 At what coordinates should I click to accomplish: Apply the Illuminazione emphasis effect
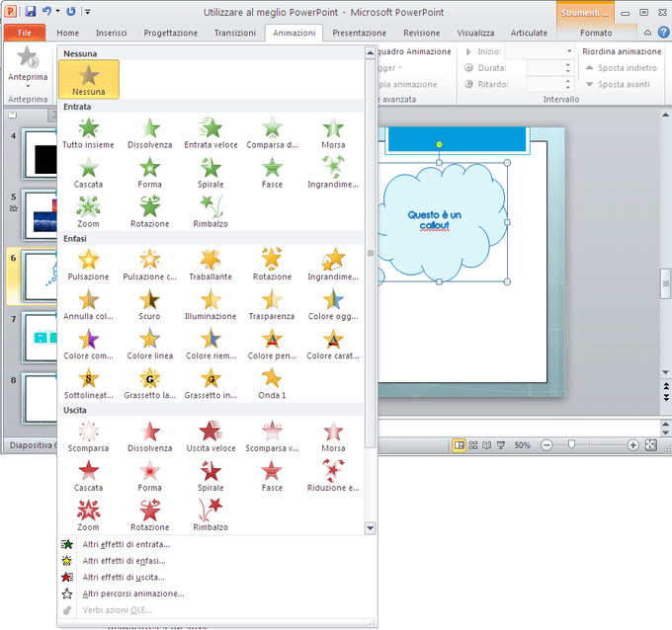click(x=210, y=304)
